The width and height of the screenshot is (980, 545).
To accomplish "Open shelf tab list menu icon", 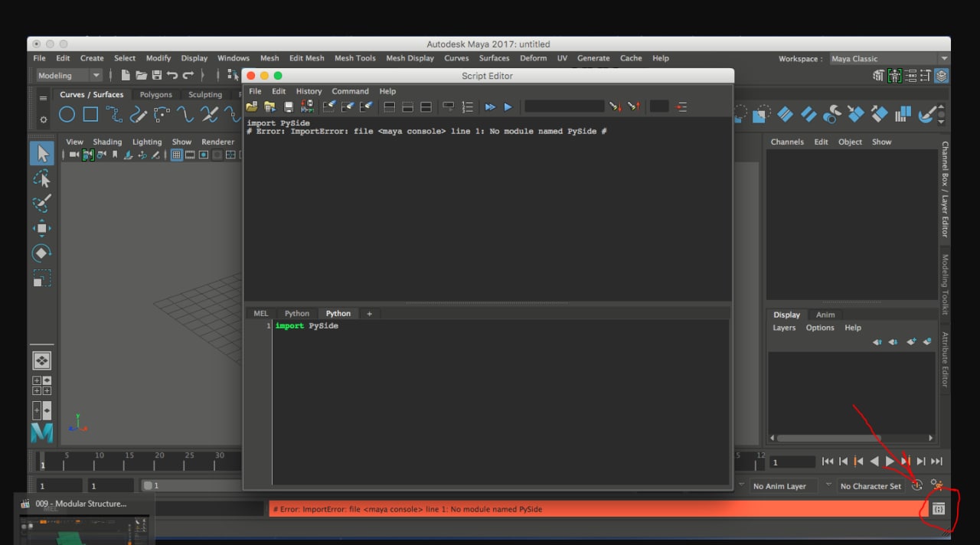I will [44, 98].
